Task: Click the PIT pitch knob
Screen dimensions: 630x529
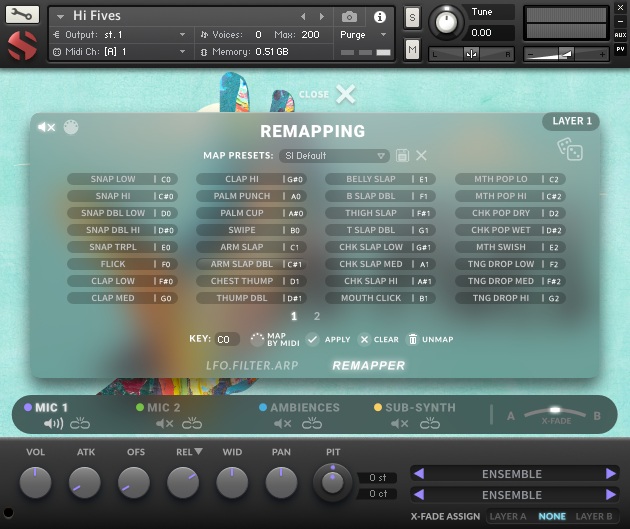Action: coord(333,482)
